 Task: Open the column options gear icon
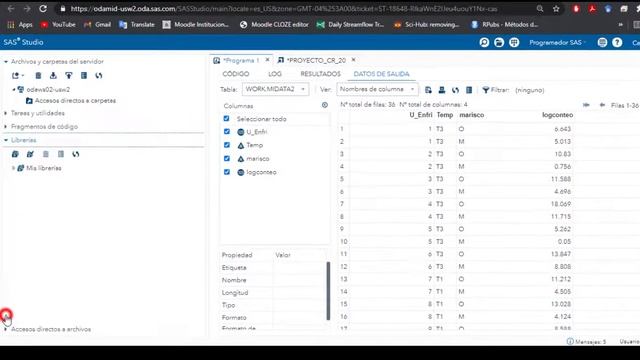click(x=324, y=105)
